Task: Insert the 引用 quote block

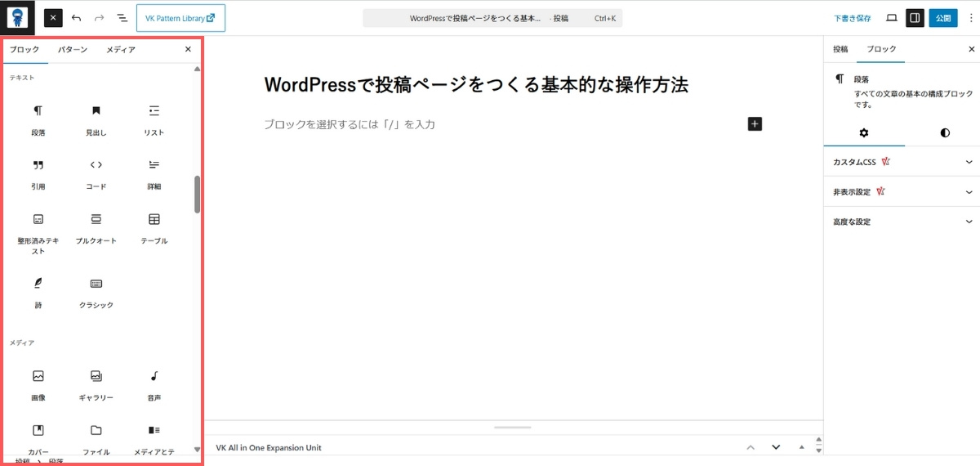Action: pos(38,174)
